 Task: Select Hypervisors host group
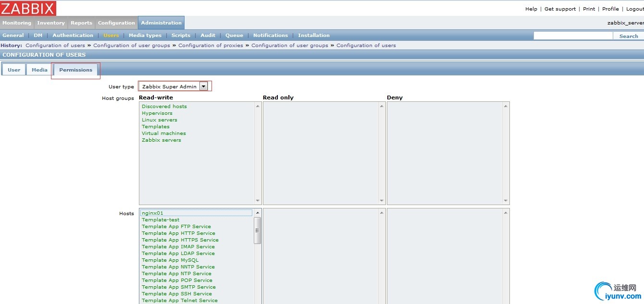pyautogui.click(x=157, y=113)
